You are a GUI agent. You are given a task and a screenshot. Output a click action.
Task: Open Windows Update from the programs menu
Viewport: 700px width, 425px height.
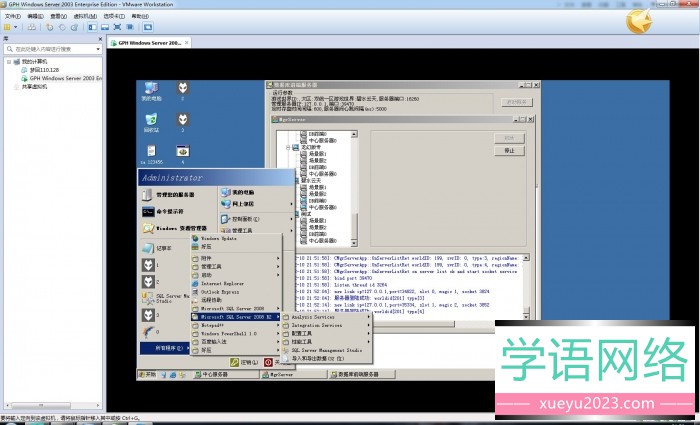coord(218,239)
